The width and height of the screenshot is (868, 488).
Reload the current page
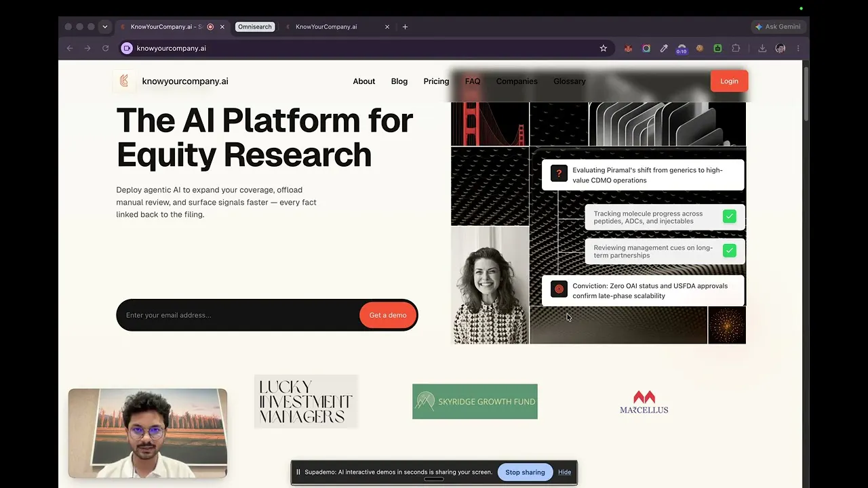(105, 48)
